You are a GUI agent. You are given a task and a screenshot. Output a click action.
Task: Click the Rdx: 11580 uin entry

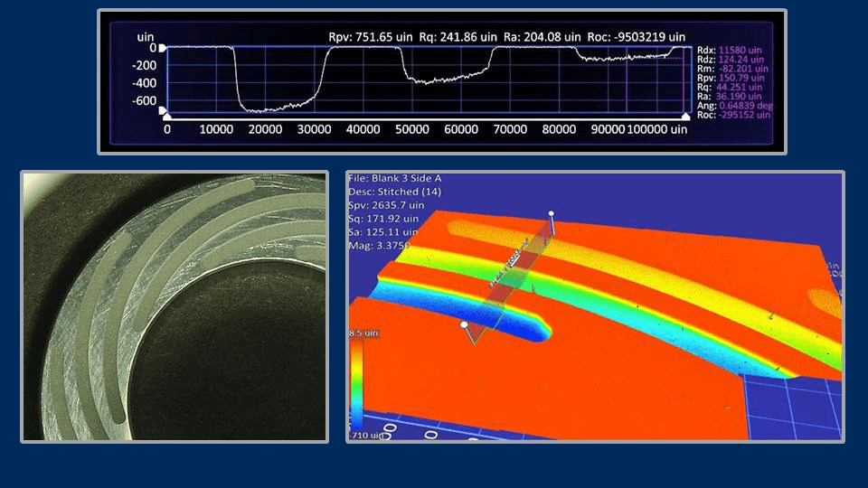[x=729, y=51]
